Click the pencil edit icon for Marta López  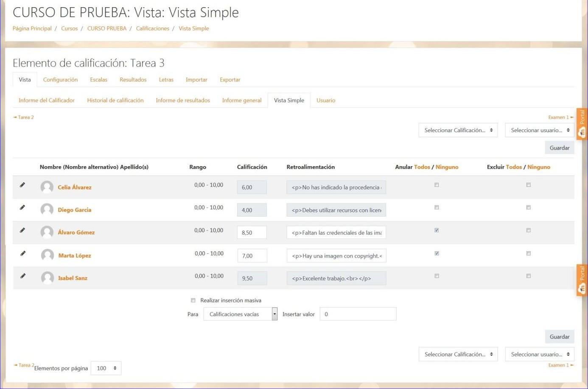[23, 253]
